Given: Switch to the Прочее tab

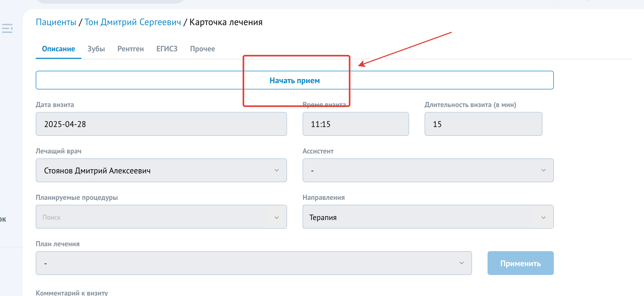Looking at the screenshot, I should 203,49.
